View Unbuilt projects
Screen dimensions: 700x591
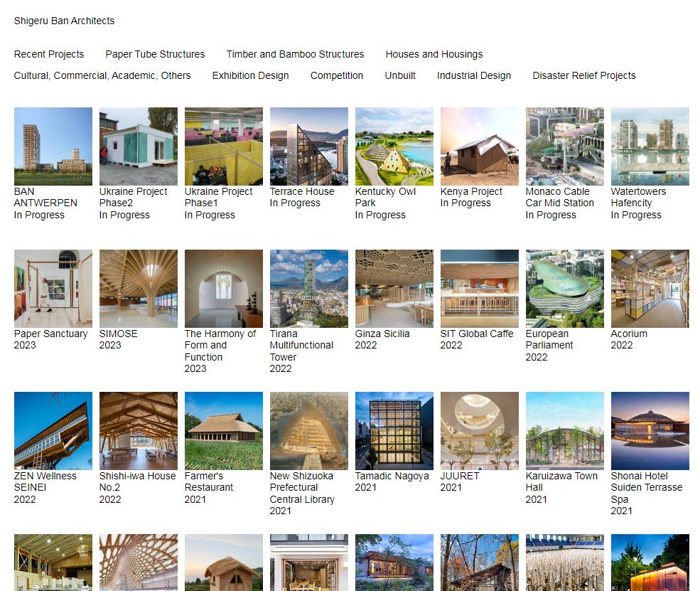tap(400, 75)
